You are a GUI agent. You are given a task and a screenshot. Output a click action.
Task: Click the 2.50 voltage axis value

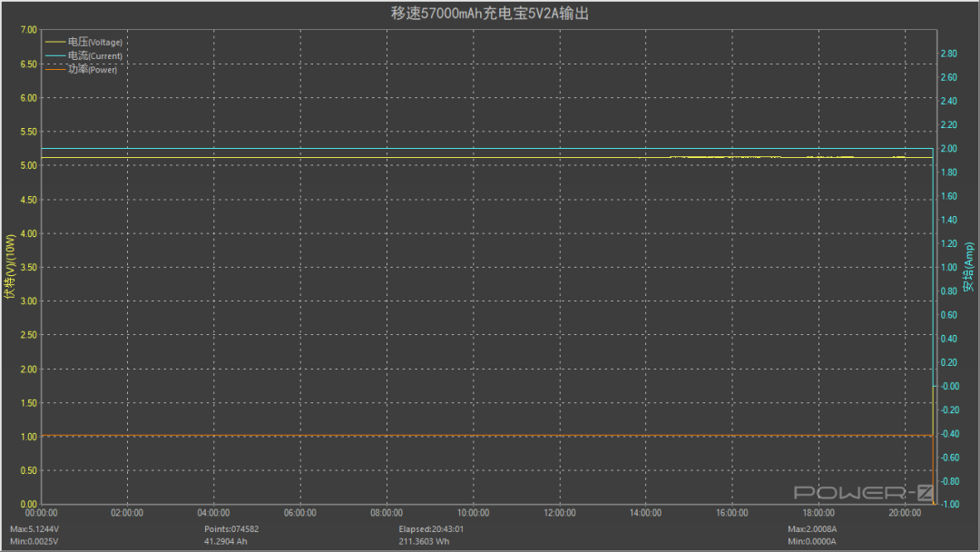[x=29, y=334]
